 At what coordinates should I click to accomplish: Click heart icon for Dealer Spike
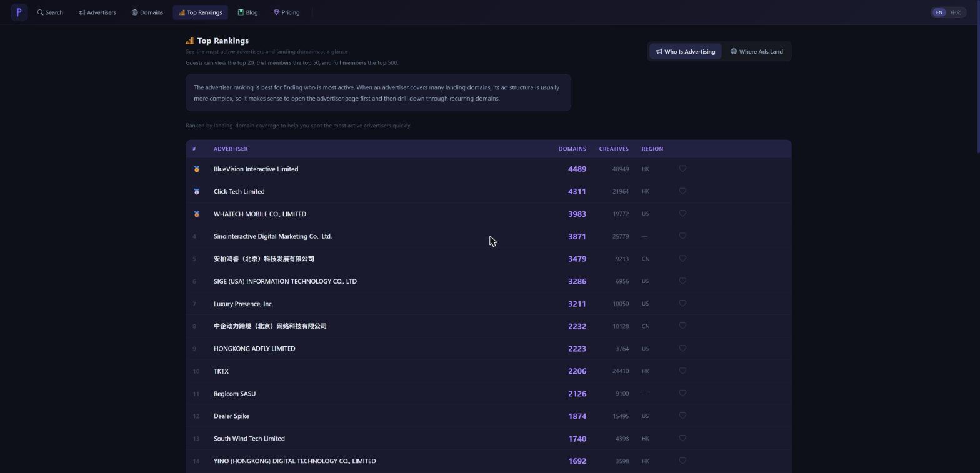point(682,416)
